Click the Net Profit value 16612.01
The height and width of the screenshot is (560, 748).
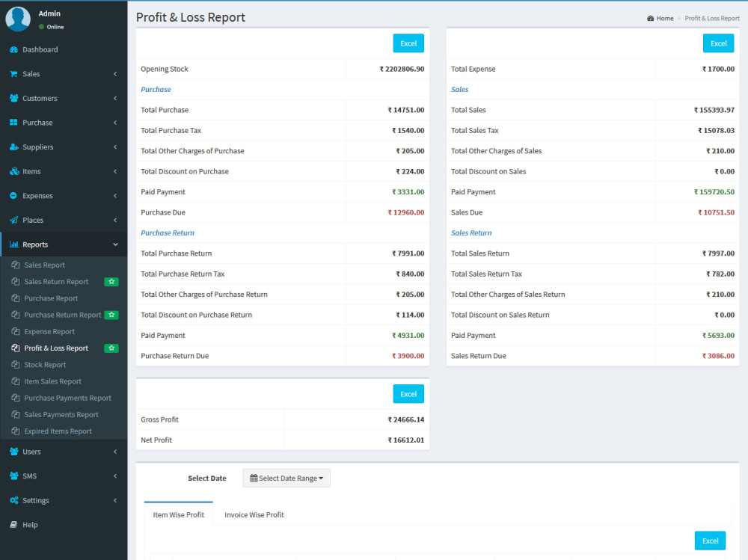coord(406,440)
